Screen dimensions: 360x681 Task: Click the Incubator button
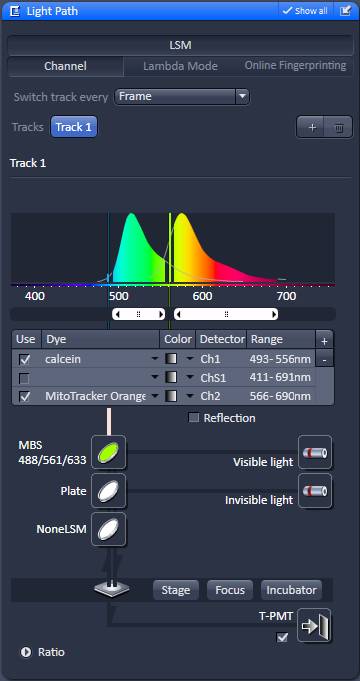(x=291, y=590)
